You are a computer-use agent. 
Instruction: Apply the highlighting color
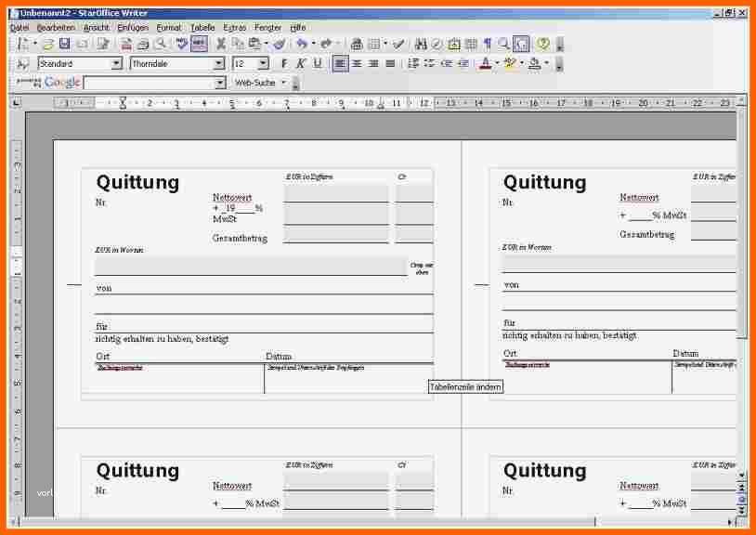[x=510, y=63]
